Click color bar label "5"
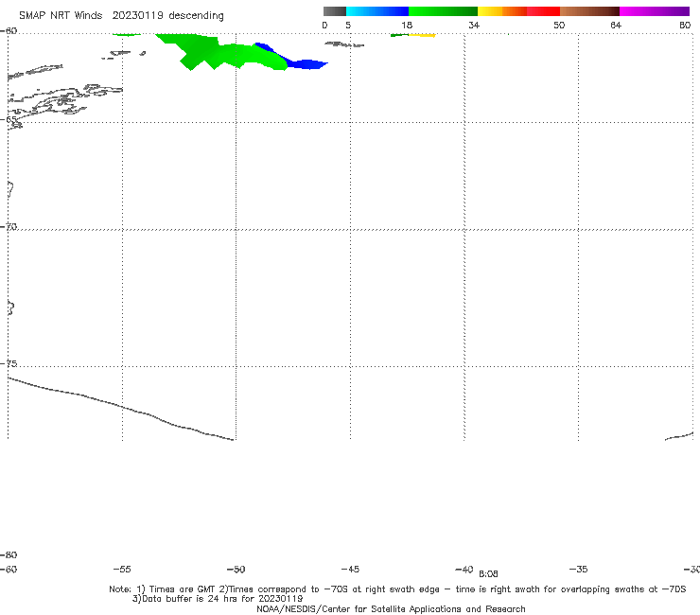This screenshot has width=700, height=615. click(348, 25)
